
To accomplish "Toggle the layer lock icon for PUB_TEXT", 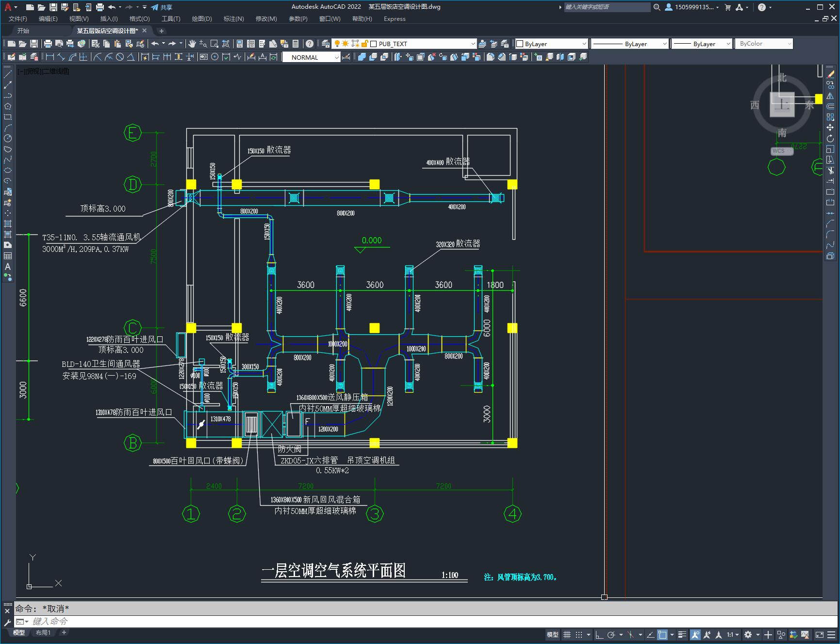I will coord(364,44).
